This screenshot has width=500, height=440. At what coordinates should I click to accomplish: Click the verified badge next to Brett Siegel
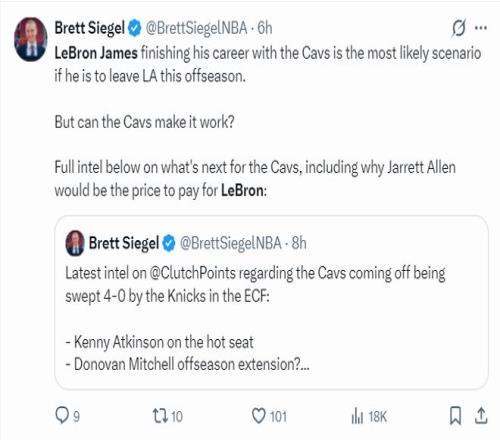pyautogui.click(x=135, y=28)
